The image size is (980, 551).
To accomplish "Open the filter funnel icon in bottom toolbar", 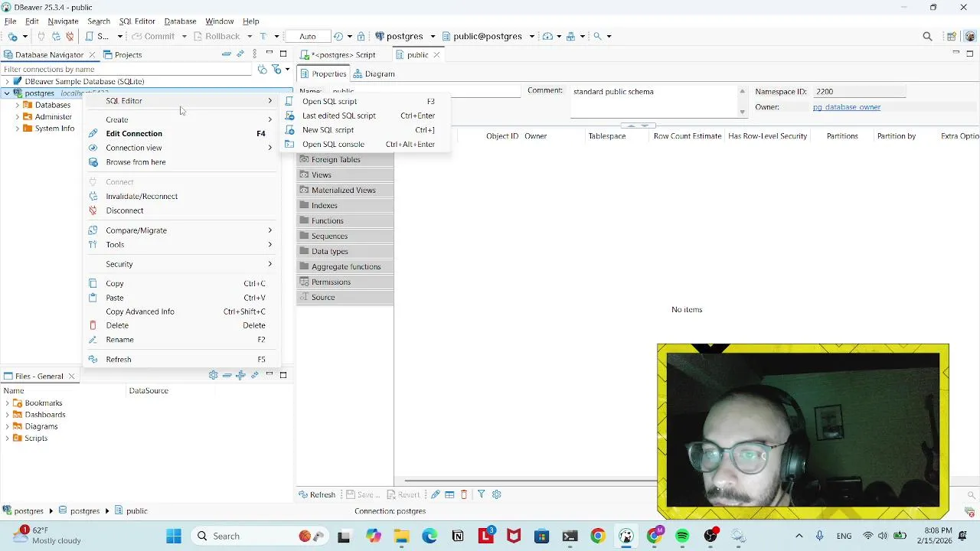I will pos(482,494).
